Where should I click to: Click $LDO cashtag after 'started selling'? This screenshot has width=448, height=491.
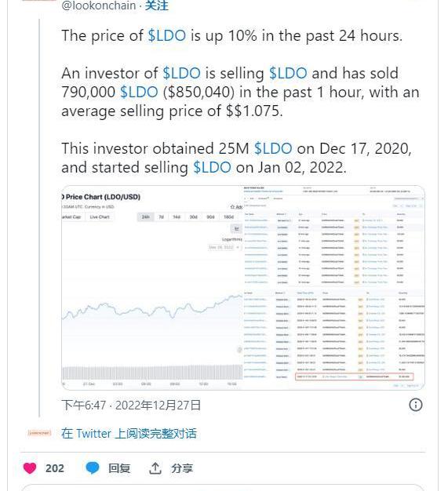[x=212, y=167]
